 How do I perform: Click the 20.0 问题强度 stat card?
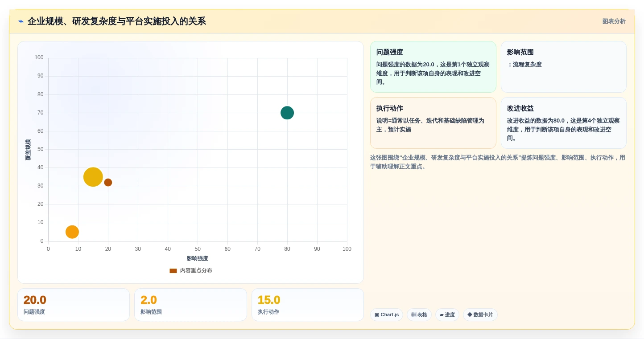click(x=74, y=305)
